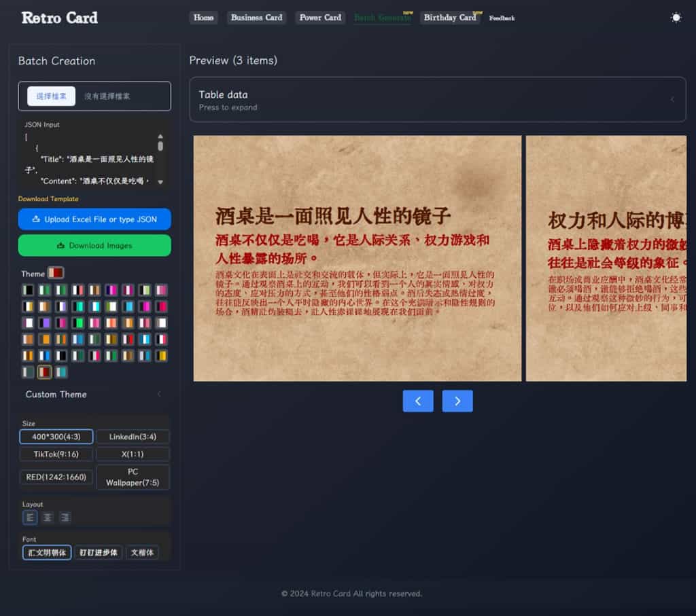Choose TikTok(9:16) size option
The image size is (696, 616).
56,454
